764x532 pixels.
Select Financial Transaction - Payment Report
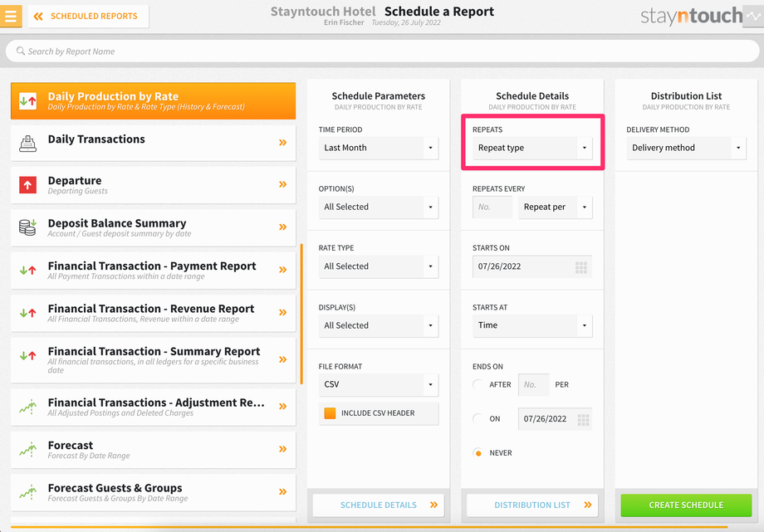tap(153, 270)
